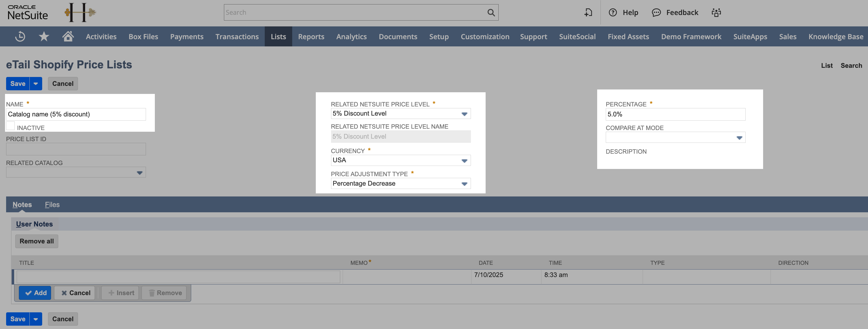This screenshot has height=329, width=868.
Task: Open the List link
Action: [827, 66]
